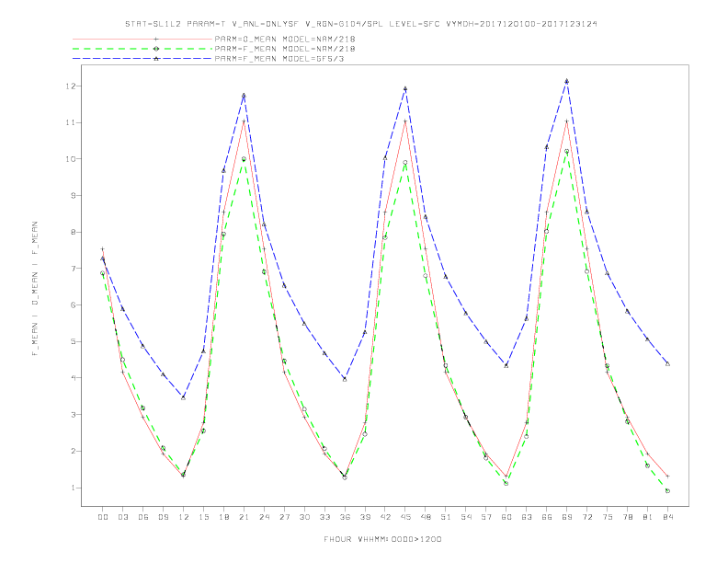Click the rotated y-axis label F_MEAN | O_MEAN | F_MEAN
The width and height of the screenshot is (728, 563).
coord(35,289)
